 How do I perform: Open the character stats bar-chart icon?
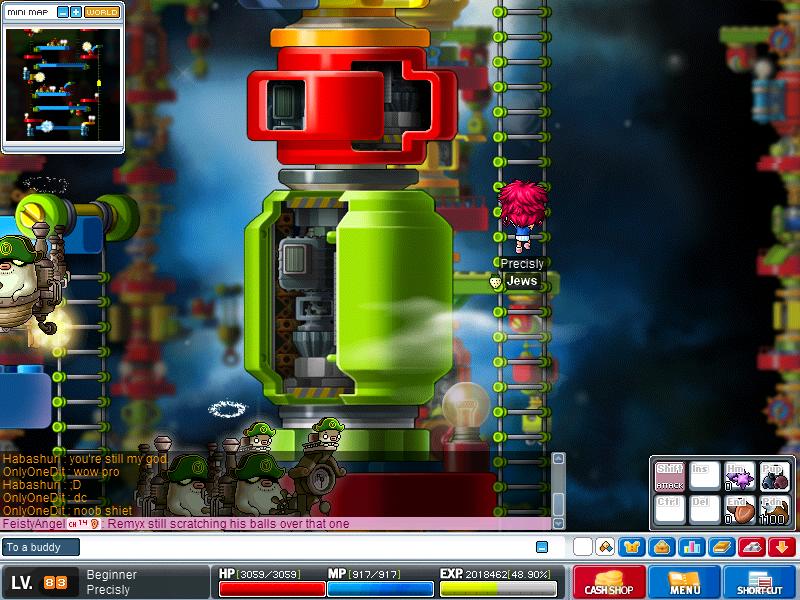pos(692,547)
